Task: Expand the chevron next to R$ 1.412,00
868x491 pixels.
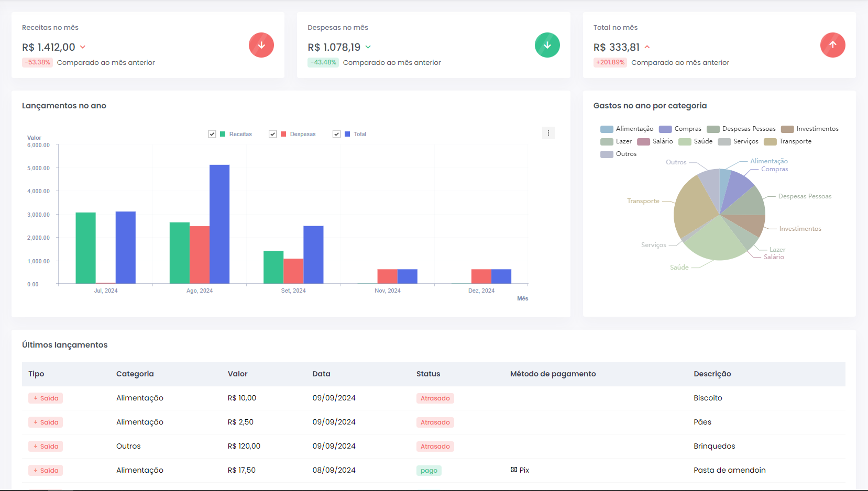Action: [83, 47]
